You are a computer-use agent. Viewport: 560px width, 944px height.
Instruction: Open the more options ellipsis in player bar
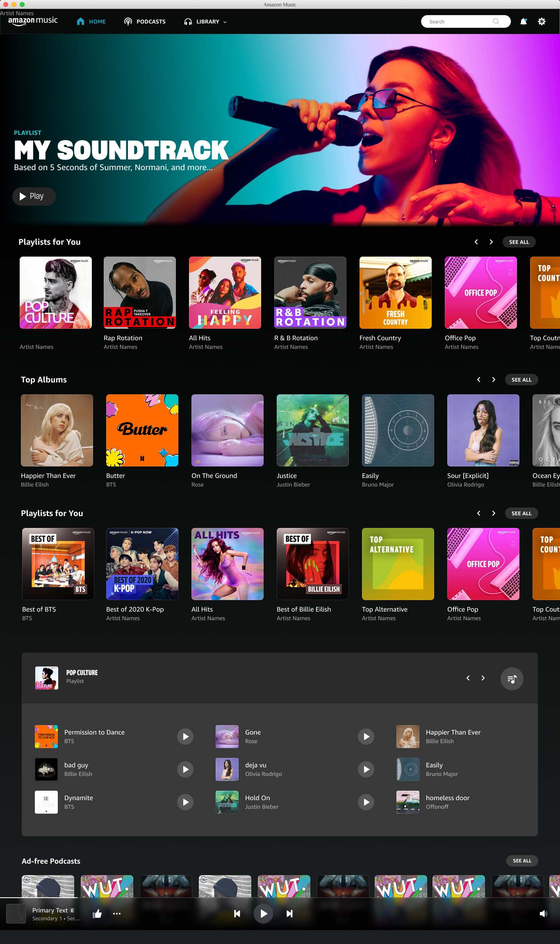click(x=117, y=913)
